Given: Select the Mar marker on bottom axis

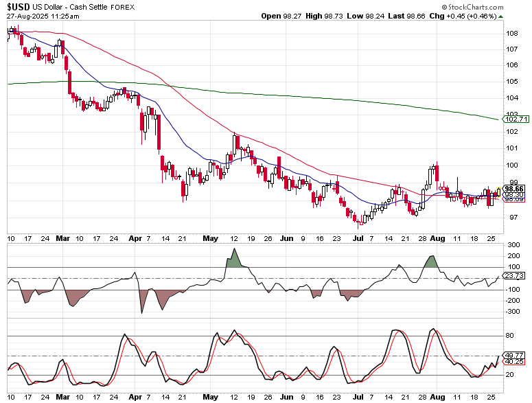Looking at the screenshot, I should click(62, 397).
